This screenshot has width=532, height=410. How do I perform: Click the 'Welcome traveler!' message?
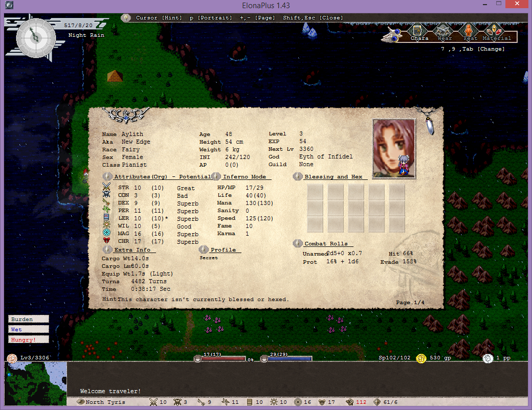(110, 391)
